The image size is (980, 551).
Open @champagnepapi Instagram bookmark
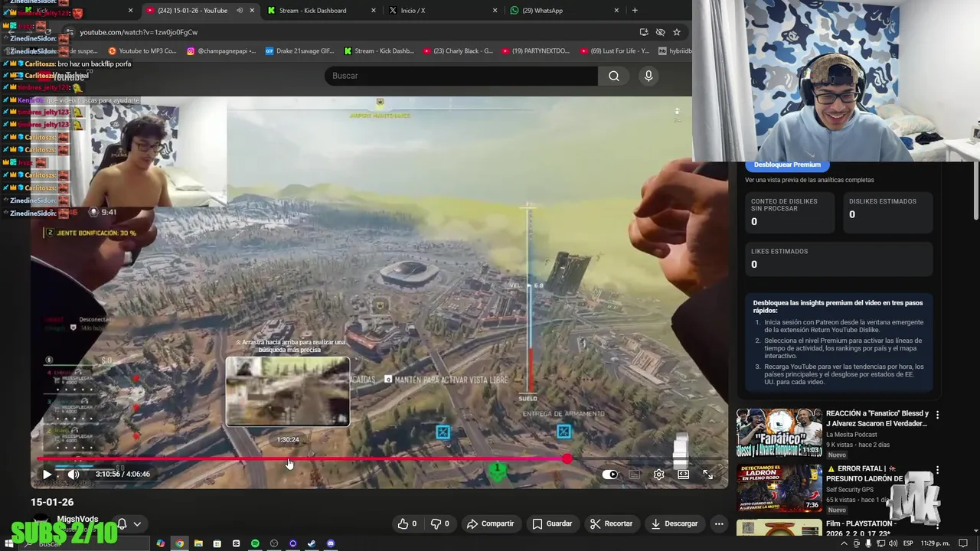(221, 51)
